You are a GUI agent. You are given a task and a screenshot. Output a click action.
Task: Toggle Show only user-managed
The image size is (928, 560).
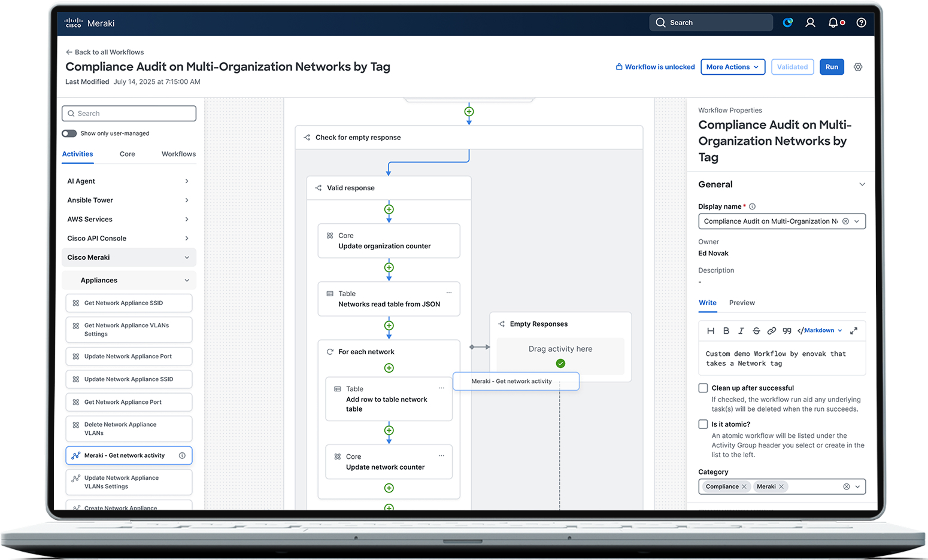point(69,133)
